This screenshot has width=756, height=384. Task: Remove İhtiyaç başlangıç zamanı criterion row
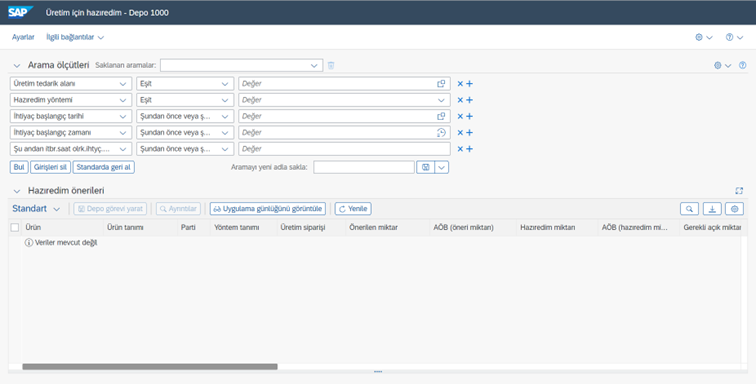pos(460,133)
